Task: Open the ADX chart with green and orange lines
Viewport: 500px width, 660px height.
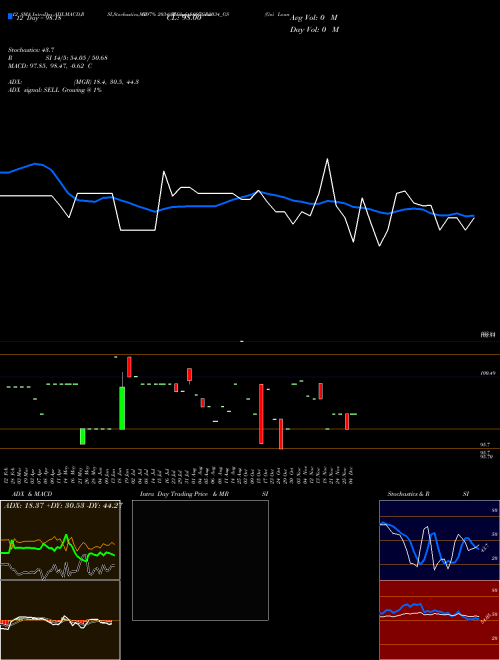Action: tap(60, 540)
